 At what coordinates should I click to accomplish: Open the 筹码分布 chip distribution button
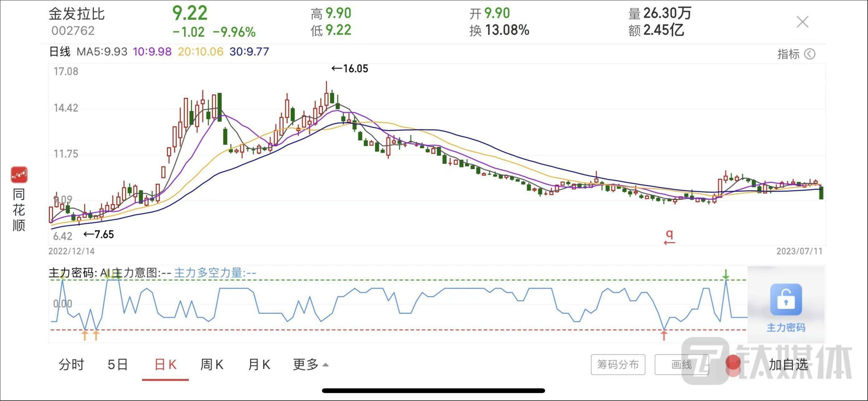(x=618, y=364)
